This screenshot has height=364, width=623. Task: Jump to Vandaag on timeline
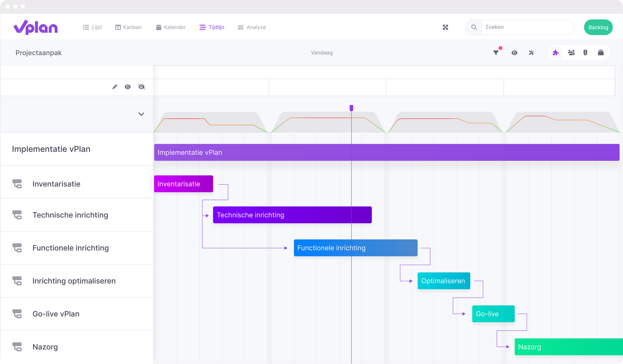[x=322, y=53]
